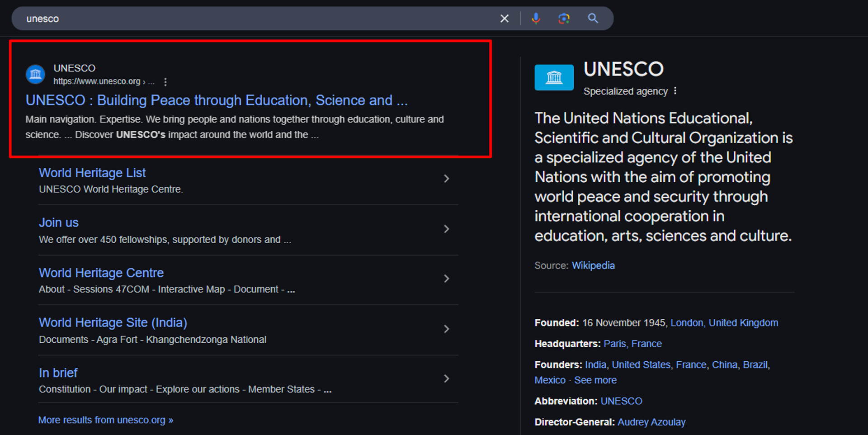Open the three-dot menu next to unesco.org URL
868x435 pixels.
click(165, 82)
